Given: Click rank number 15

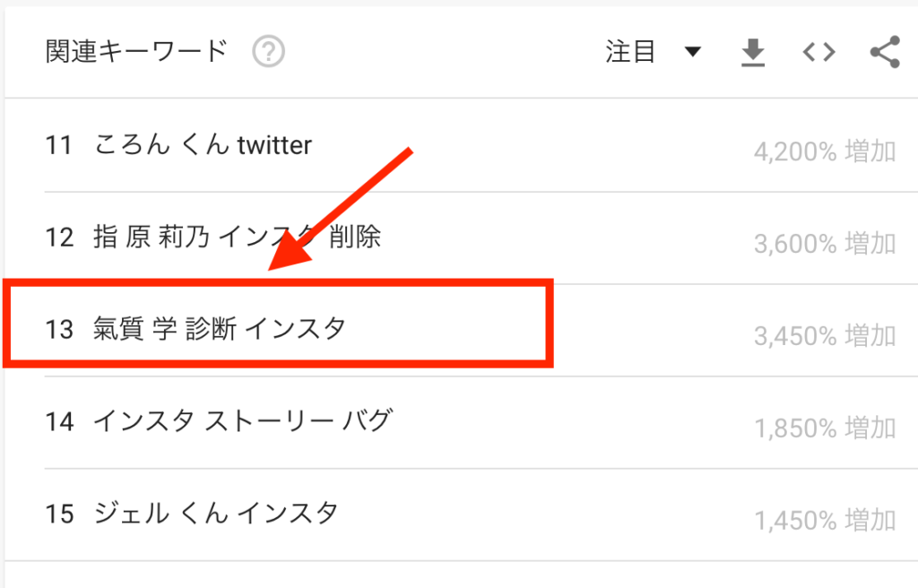Looking at the screenshot, I should click(x=60, y=514).
